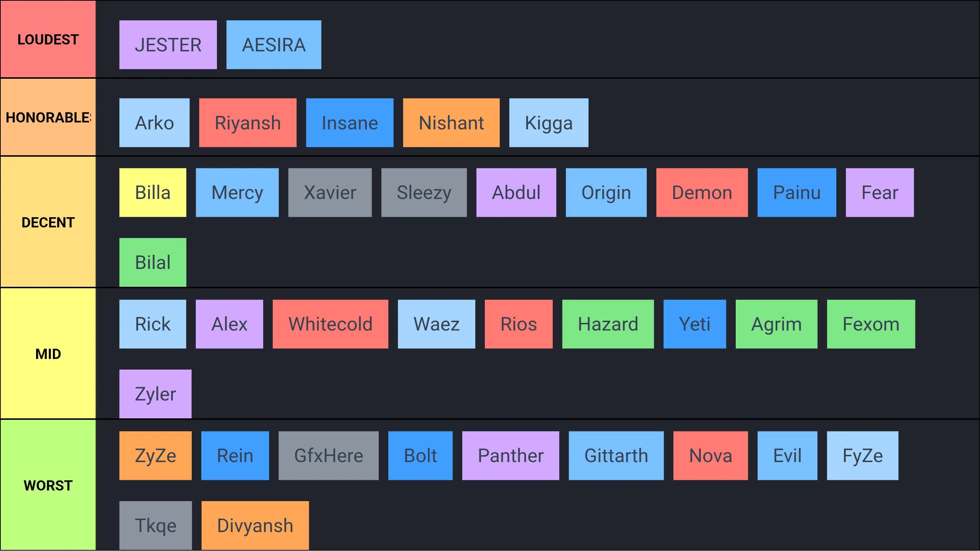The image size is (980, 551).
Task: Click the Panther tile
Action: coord(510,456)
